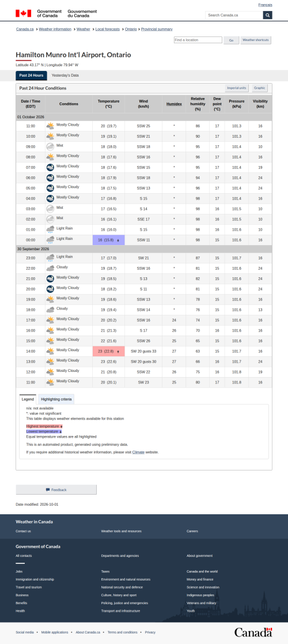Click the Highest temperature legend swatch
This screenshot has height=644, width=288.
pos(44,427)
